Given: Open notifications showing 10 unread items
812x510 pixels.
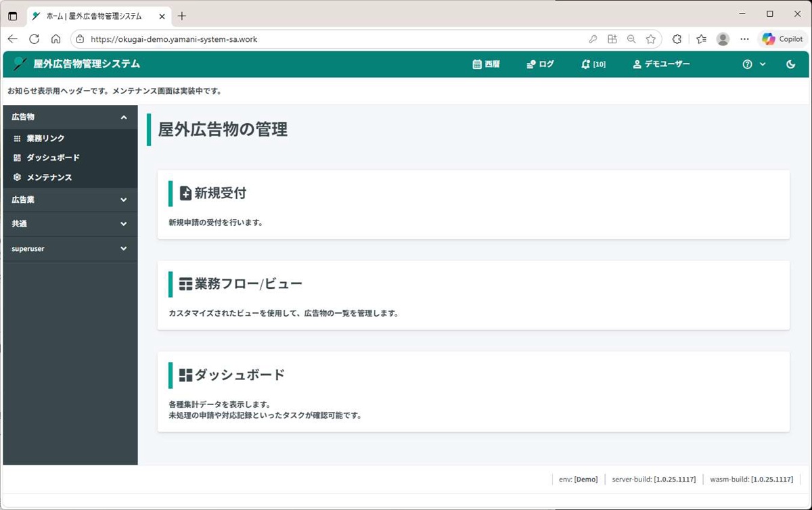Looking at the screenshot, I should tap(592, 64).
